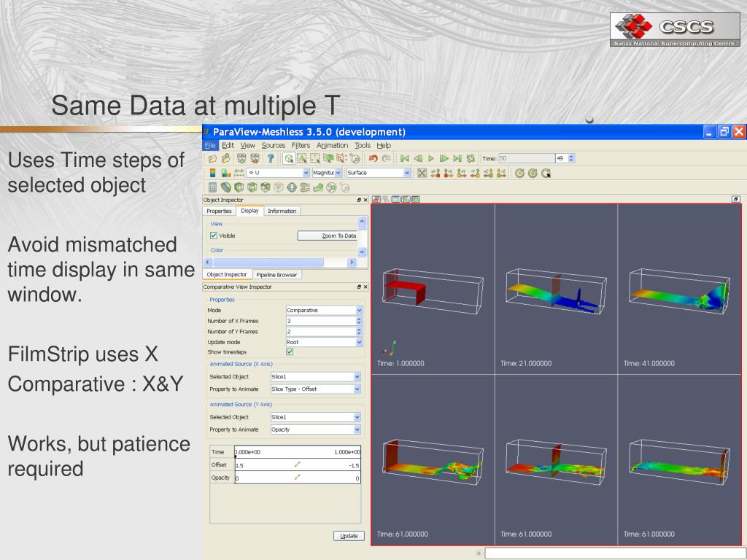Click the Zoom To Data button
747x560 pixels.
pyautogui.click(x=328, y=236)
